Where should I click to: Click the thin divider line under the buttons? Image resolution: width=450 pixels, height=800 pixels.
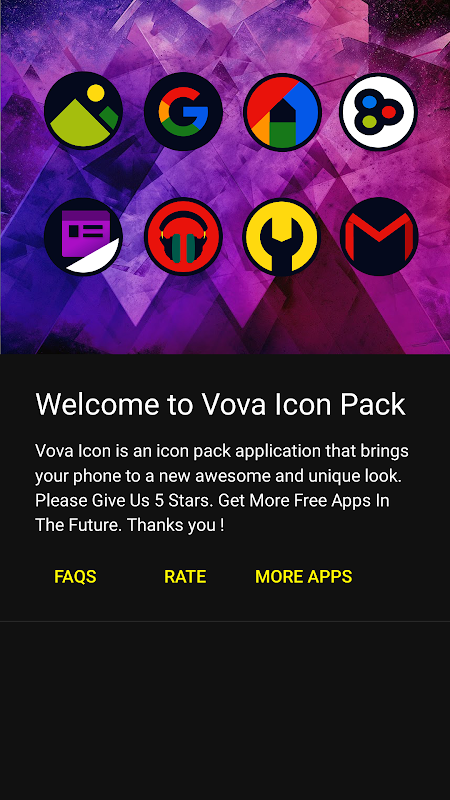(225, 621)
